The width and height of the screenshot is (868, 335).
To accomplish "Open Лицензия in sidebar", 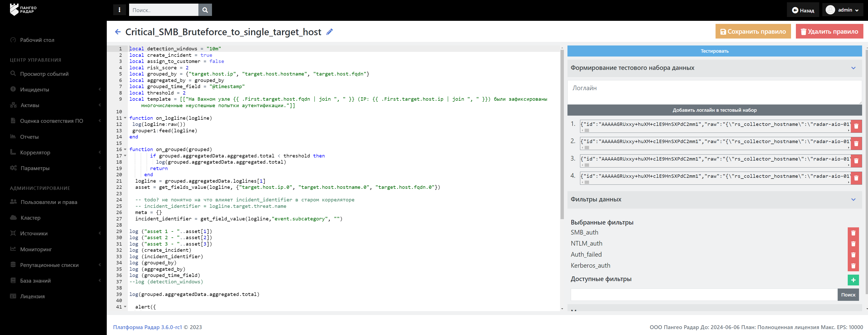I will [x=32, y=296].
